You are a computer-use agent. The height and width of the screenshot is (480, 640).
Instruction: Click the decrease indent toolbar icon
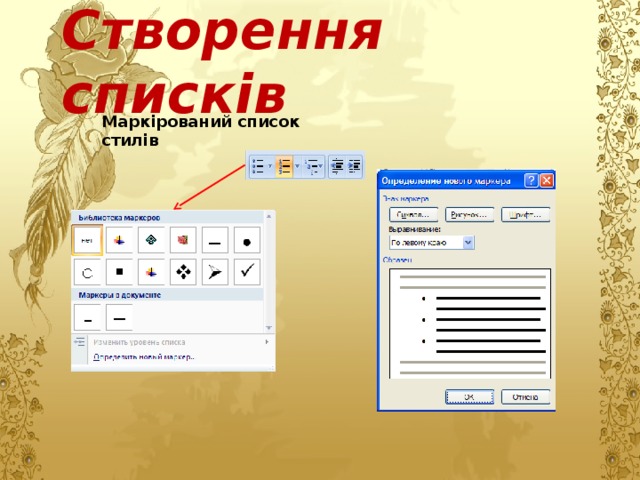338,166
